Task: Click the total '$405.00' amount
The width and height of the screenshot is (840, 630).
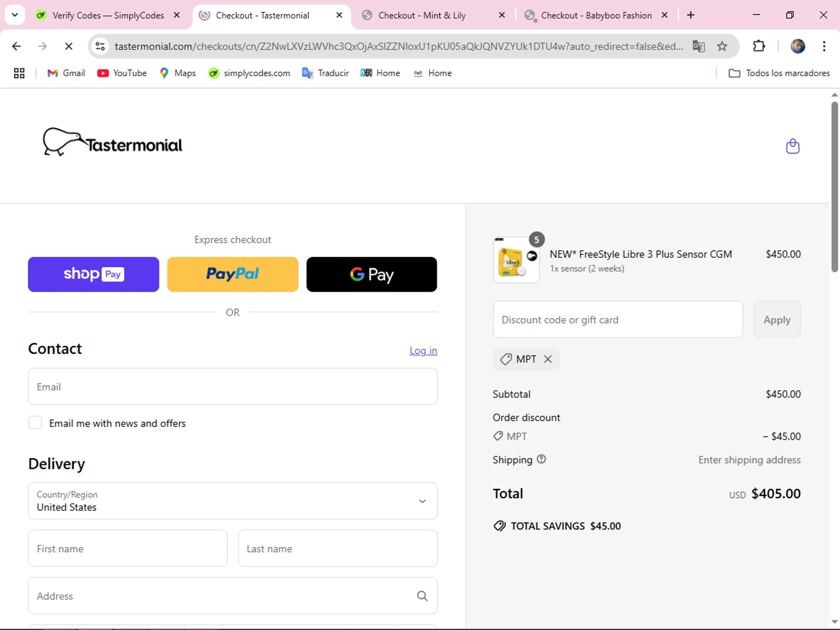Action: [776, 493]
